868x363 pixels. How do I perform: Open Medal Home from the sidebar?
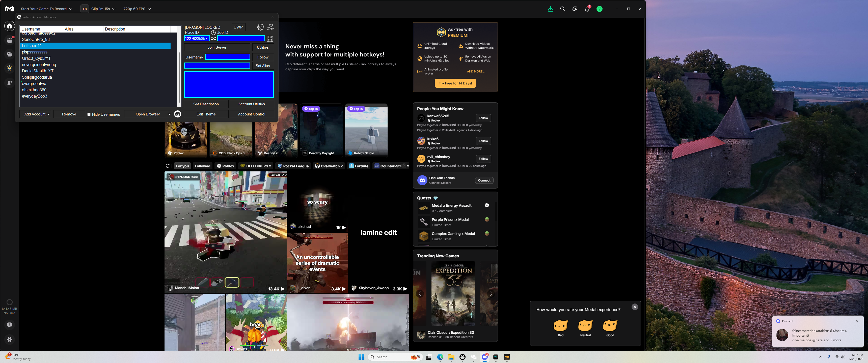coord(9,26)
